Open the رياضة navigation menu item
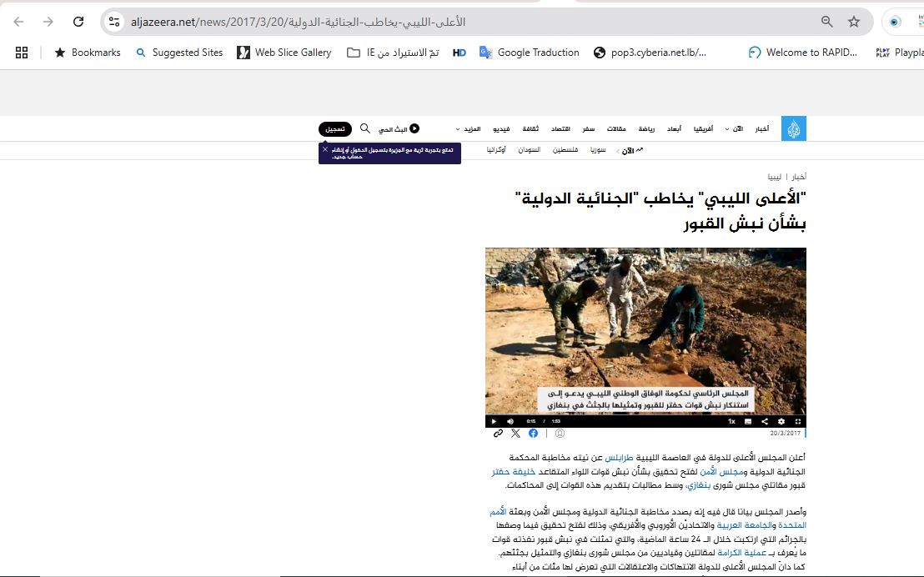The height and width of the screenshot is (577, 924). click(x=646, y=129)
